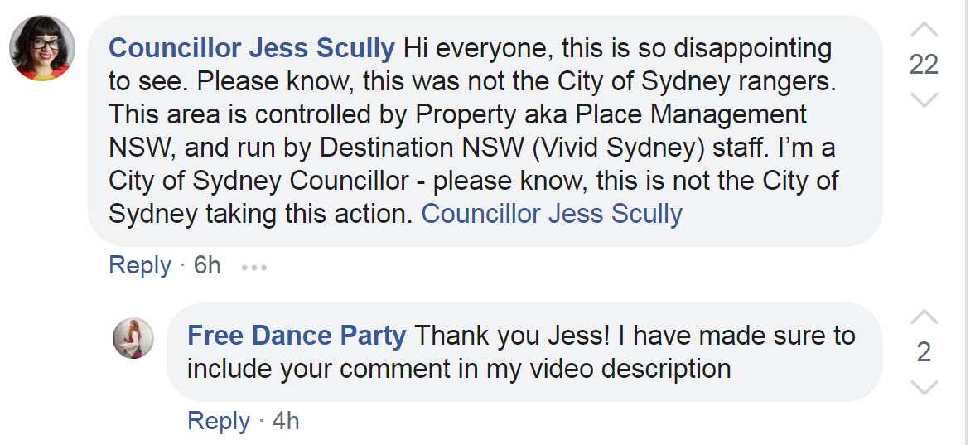Viewport: 980px width, 445px height.
Task: Upvote the Free Dance Party reply
Action: click(924, 317)
